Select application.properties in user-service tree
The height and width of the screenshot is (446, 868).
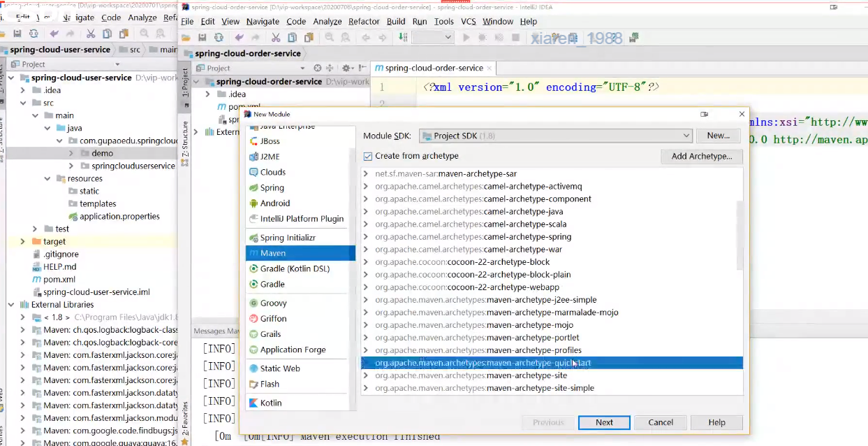pos(119,217)
